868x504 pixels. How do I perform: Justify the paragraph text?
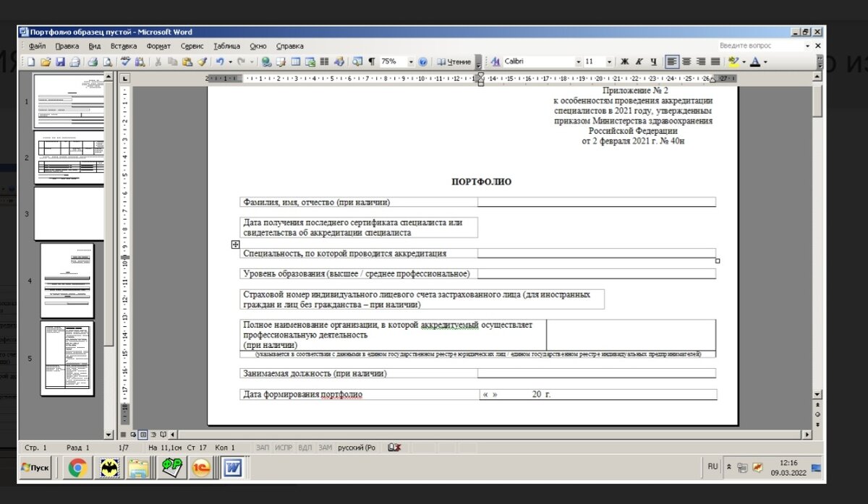(x=715, y=62)
